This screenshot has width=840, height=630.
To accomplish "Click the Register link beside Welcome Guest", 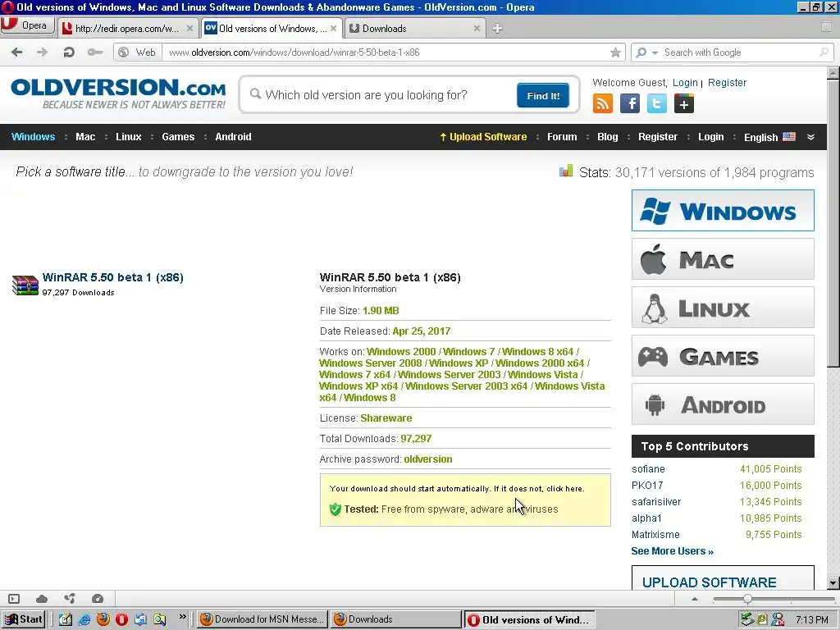I will pos(727,83).
